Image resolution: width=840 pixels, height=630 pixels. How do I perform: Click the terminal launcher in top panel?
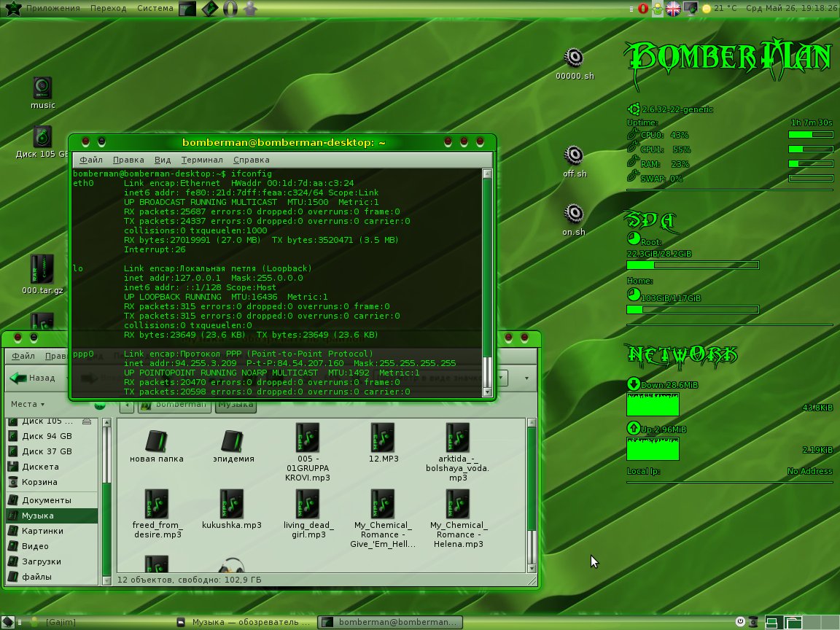coord(187,9)
